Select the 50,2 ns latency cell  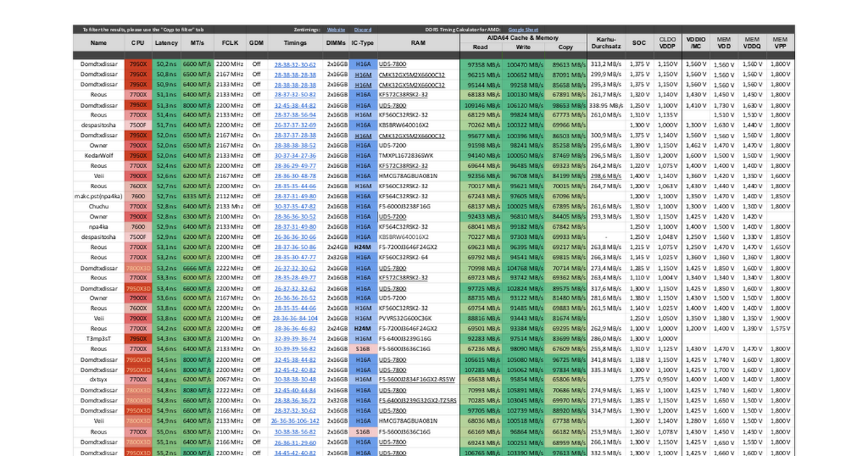tap(166, 64)
